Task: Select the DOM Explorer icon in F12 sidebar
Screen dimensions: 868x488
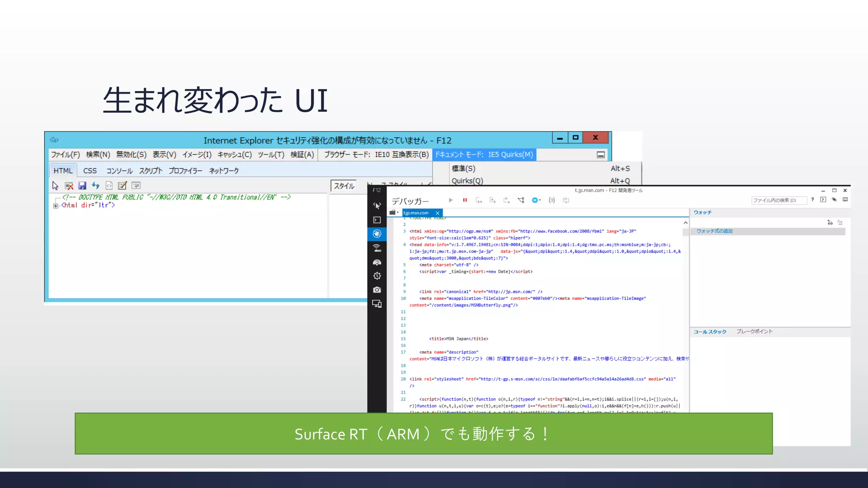Action: (x=377, y=205)
